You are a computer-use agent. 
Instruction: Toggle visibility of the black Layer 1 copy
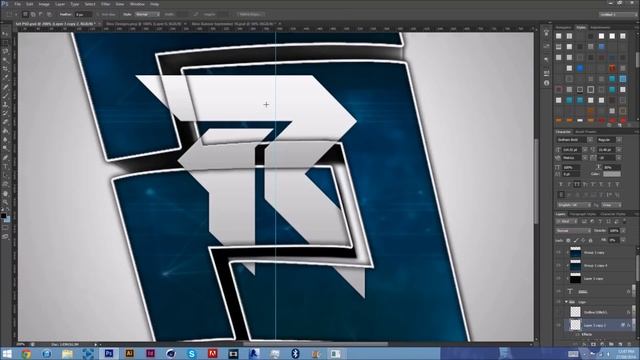[x=559, y=278]
